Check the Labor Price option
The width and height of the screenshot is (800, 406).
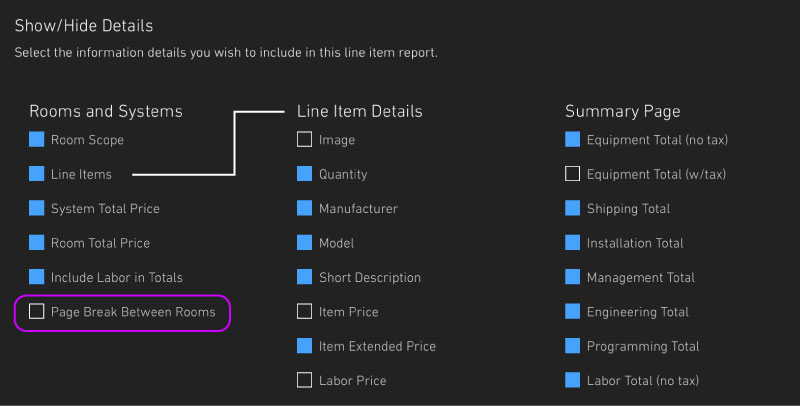[305, 380]
